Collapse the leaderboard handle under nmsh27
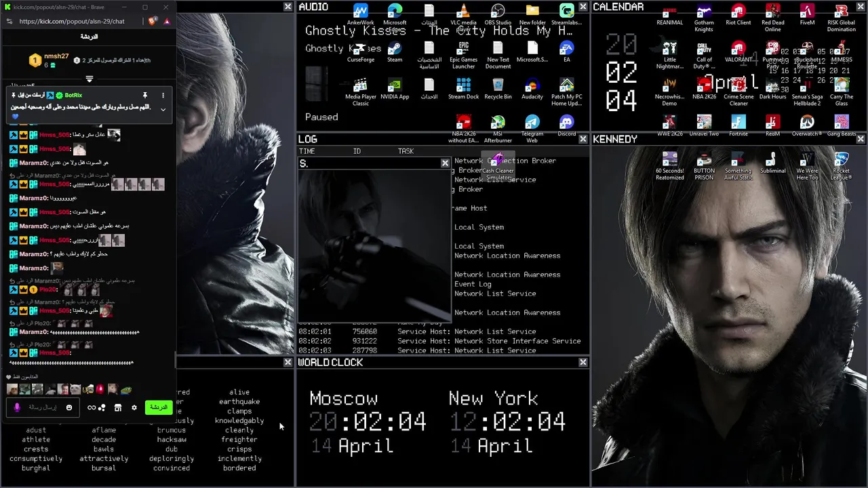Image resolution: width=868 pixels, height=488 pixels. point(89,79)
